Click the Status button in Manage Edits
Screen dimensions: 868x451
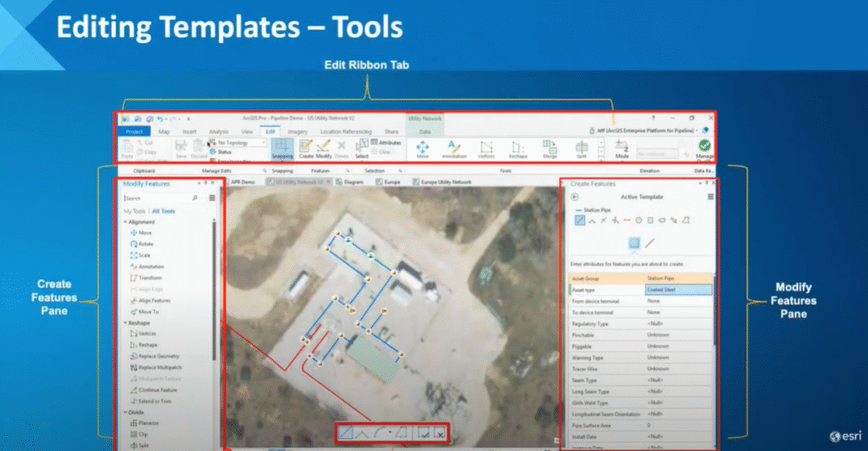221,152
